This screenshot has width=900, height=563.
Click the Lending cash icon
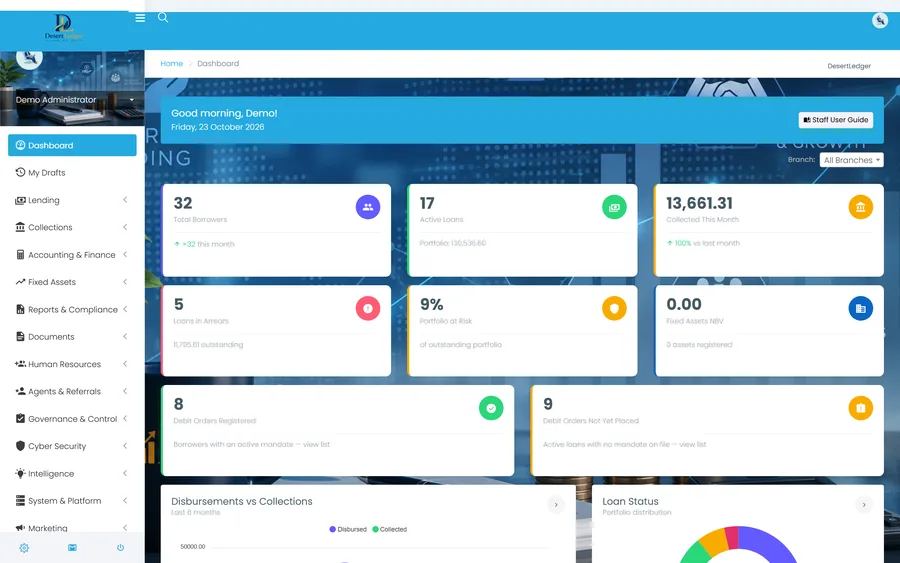tap(20, 200)
